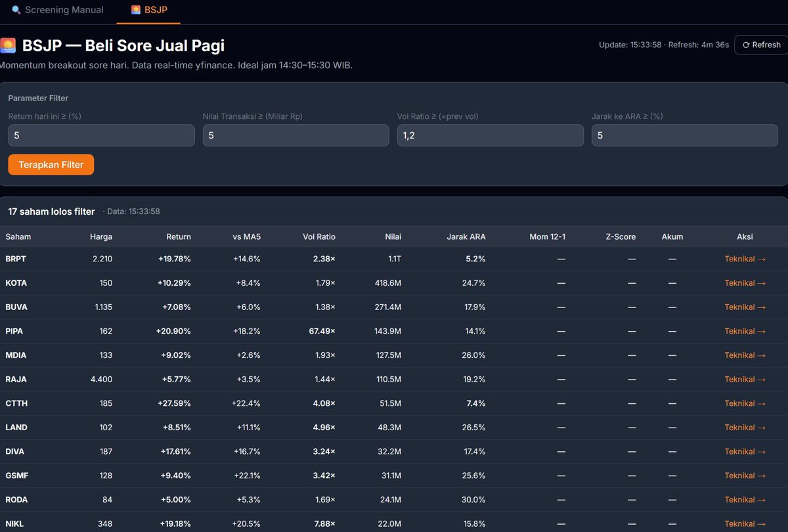This screenshot has width=788, height=532.
Task: Open Teknikal link for RODA
Action: tap(745, 500)
